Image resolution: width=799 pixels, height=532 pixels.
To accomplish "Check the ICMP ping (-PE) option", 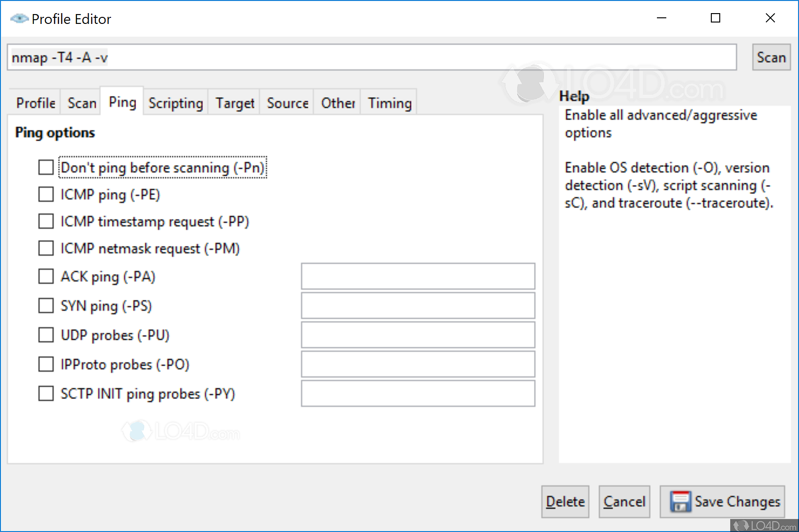I will tap(45, 194).
